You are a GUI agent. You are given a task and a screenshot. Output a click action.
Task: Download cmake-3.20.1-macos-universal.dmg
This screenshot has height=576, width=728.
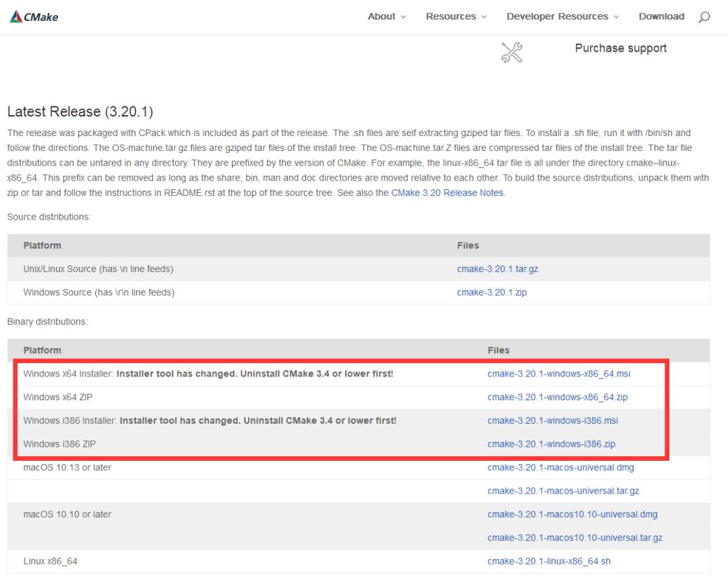560,468
